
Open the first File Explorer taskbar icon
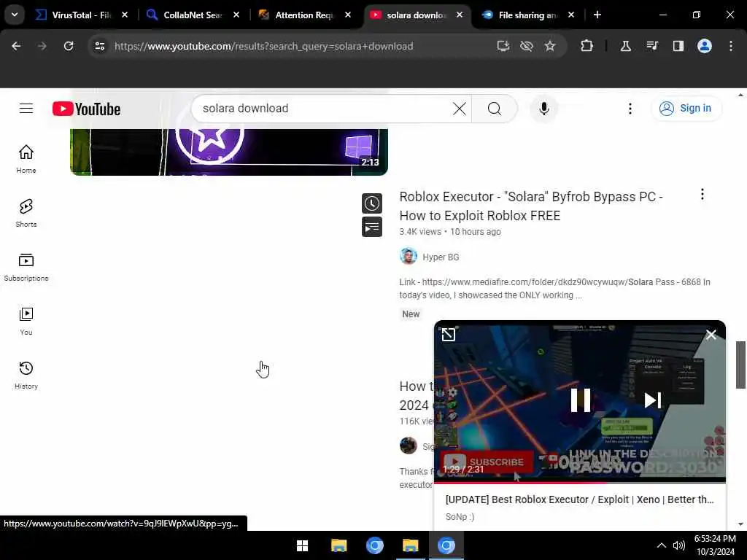[x=338, y=545]
